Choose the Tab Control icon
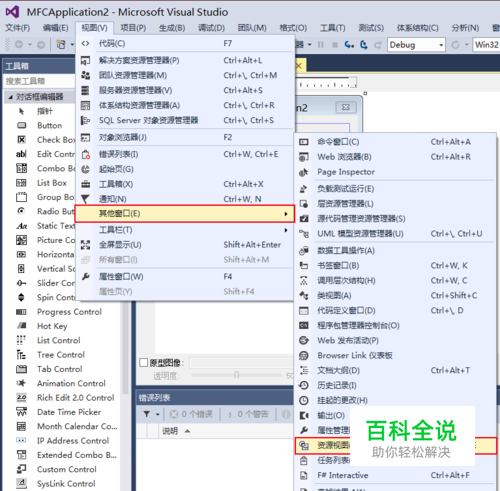Screen dimensions: 500x491 (21, 369)
